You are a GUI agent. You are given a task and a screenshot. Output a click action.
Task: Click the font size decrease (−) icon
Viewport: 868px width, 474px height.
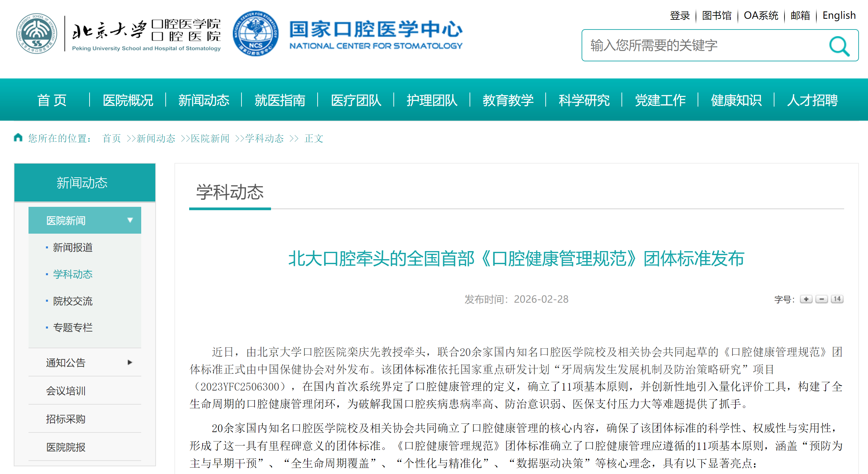tap(821, 299)
